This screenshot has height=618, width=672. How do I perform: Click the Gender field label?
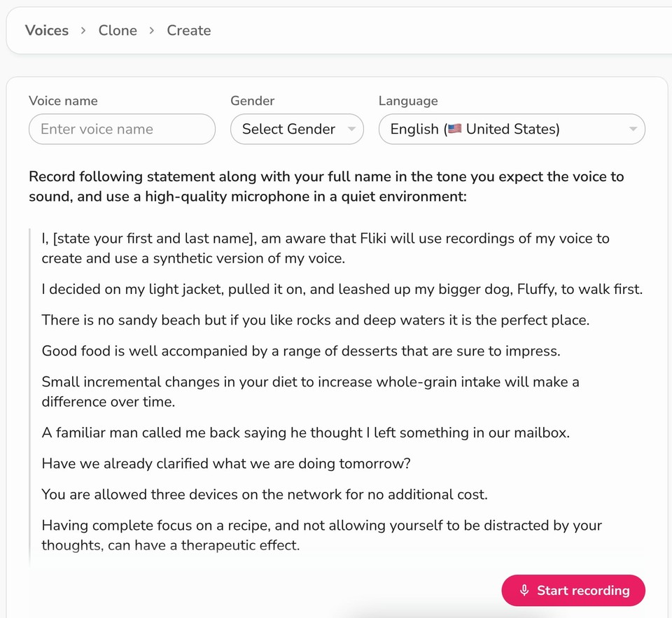[252, 101]
